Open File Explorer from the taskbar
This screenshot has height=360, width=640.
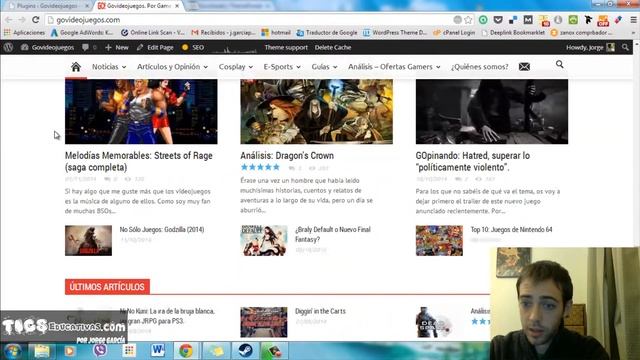(x=42, y=351)
